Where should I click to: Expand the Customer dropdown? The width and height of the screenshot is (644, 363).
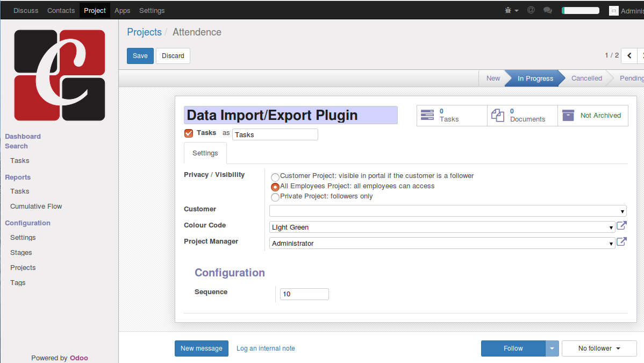pyautogui.click(x=447, y=211)
